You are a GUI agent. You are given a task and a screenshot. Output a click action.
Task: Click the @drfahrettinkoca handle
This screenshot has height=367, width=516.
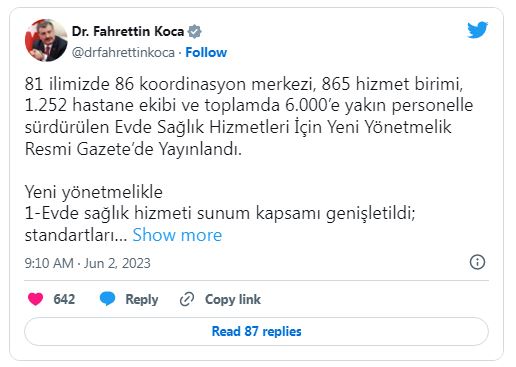click(123, 53)
